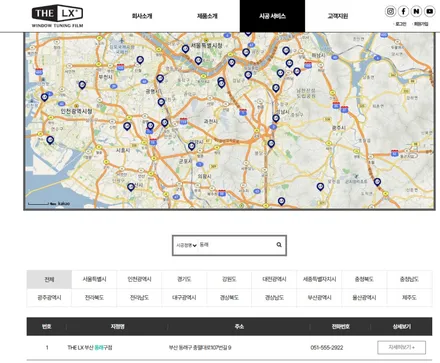Image resolution: width=440 pixels, height=363 pixels.
Task: Click the kakao logo on map
Action: coord(64,203)
